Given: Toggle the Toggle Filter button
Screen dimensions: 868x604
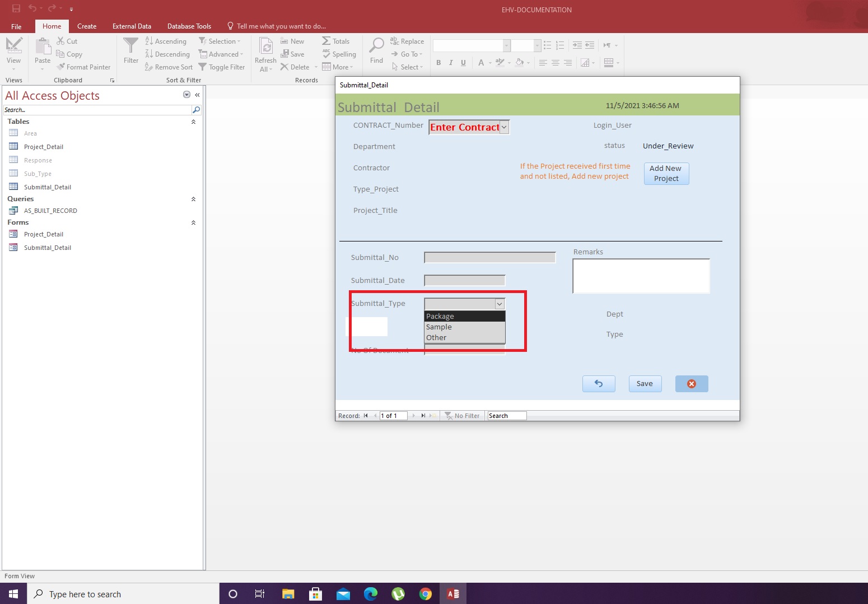Looking at the screenshot, I should coord(222,67).
